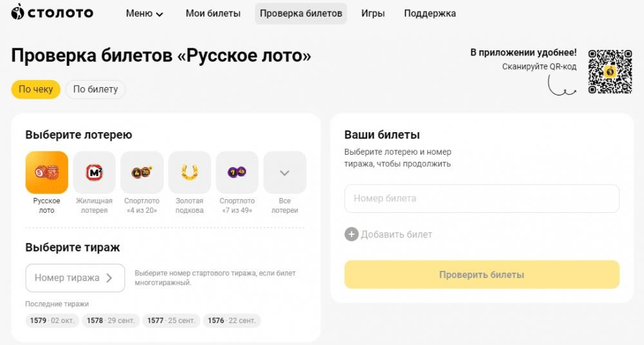Click the Проверить билеты button

[x=482, y=274]
